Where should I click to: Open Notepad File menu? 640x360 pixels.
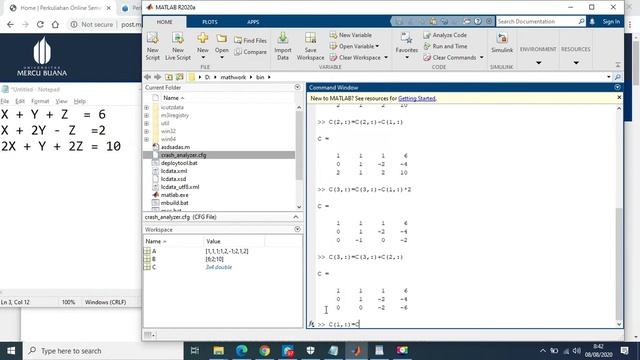click(4, 101)
